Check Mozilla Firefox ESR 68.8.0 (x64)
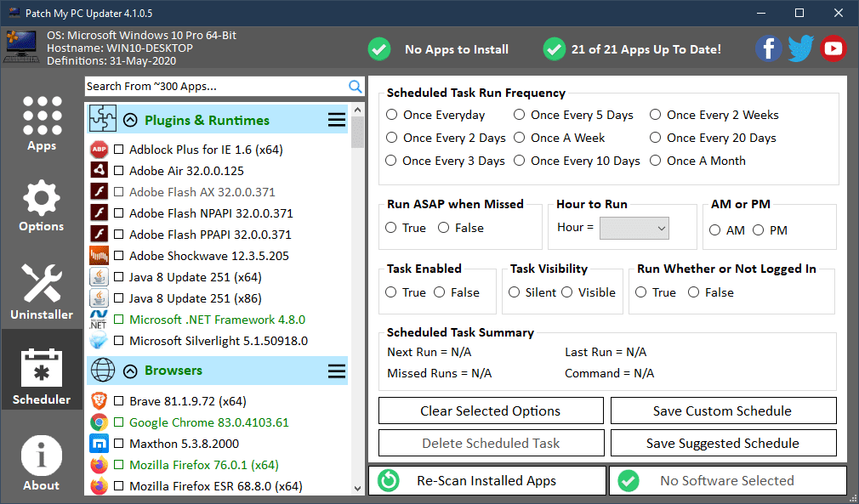Viewport: 859px width, 504px height. [x=118, y=486]
